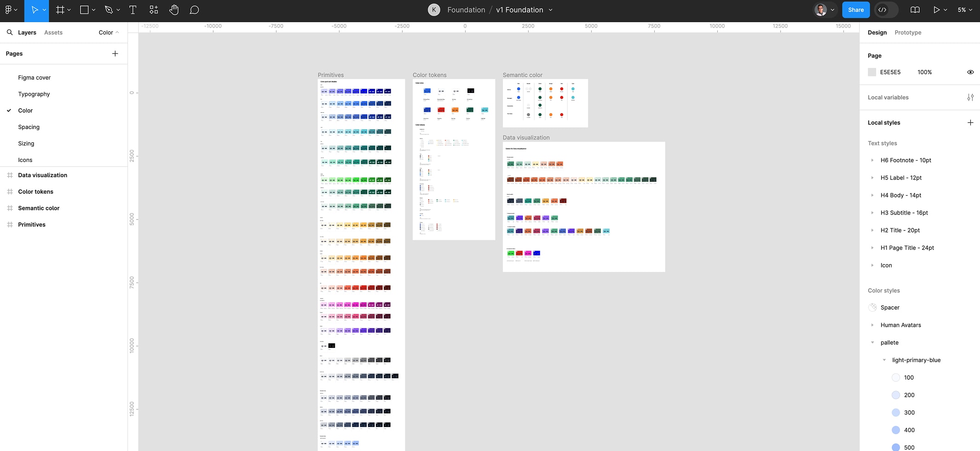980x451 pixels.
Task: Select light-primary-blue 400 color swatch
Action: (896, 430)
